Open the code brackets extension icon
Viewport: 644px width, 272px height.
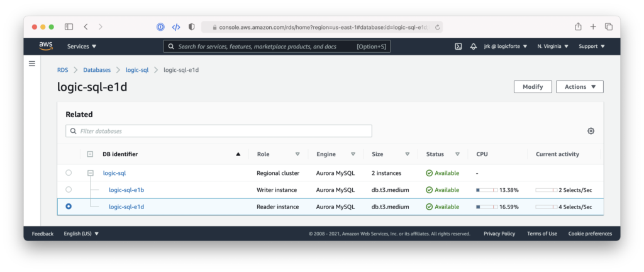[176, 27]
